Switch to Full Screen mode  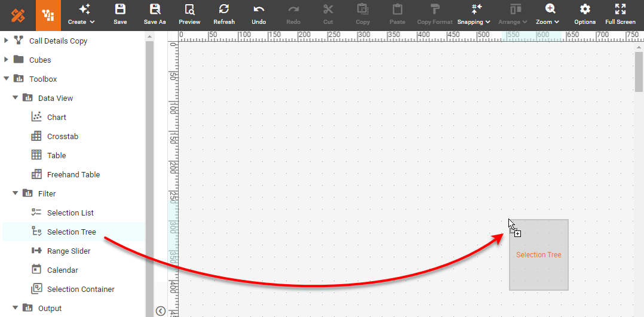(620, 15)
